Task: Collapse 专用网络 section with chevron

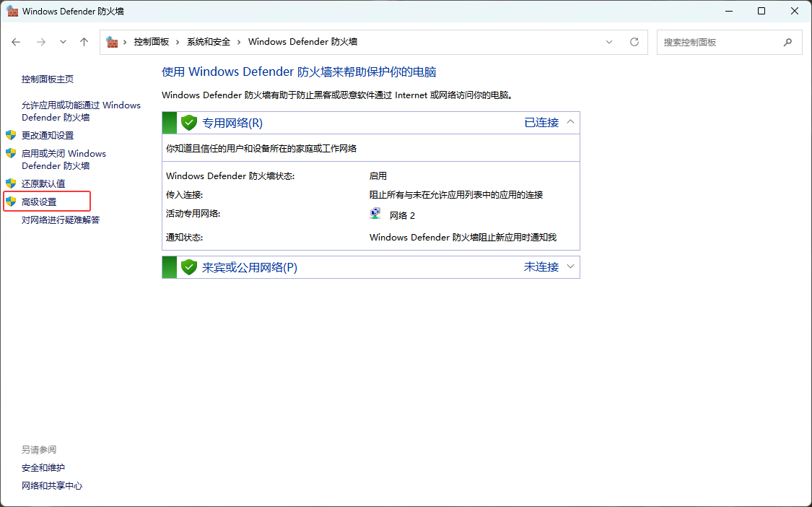Action: pos(571,122)
